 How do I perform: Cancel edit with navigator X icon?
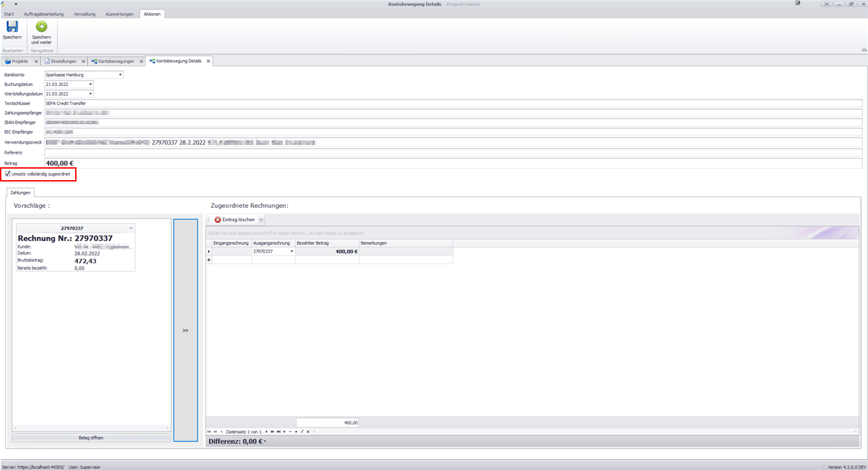click(x=308, y=431)
